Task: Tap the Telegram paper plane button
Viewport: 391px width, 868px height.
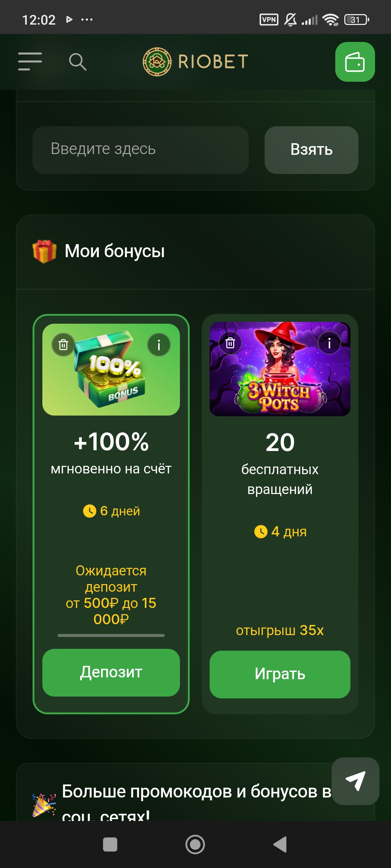Action: click(355, 781)
